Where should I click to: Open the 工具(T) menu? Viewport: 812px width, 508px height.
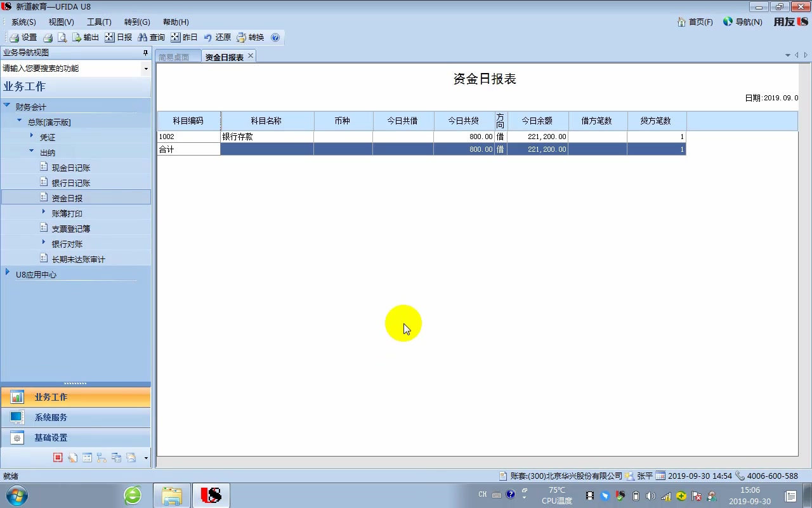99,22
